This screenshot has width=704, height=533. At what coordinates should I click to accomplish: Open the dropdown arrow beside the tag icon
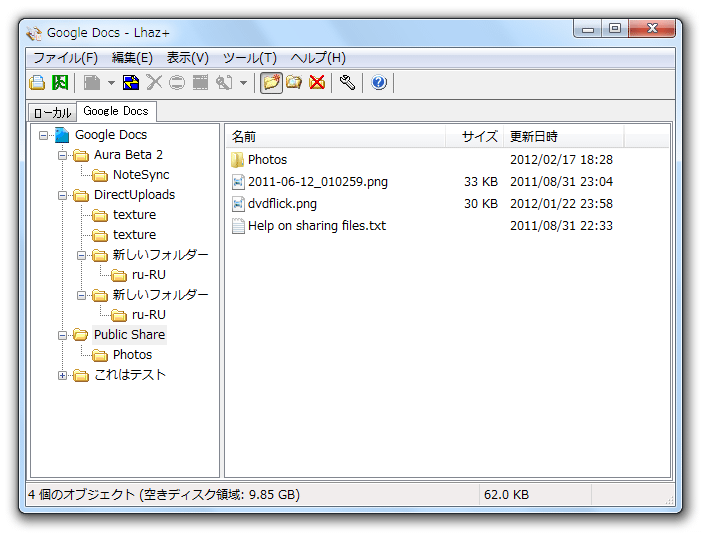click(243, 83)
